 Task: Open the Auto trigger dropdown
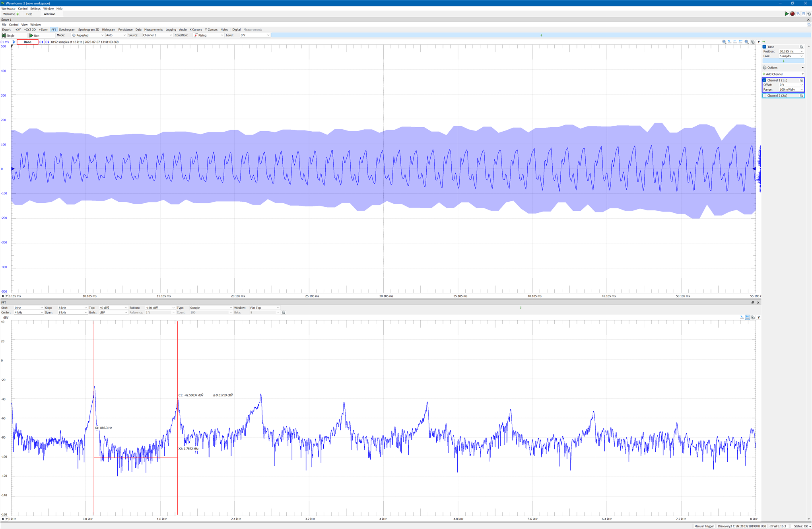[116, 35]
